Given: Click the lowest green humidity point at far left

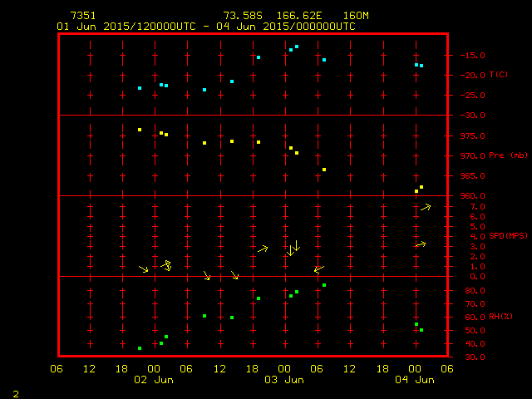Looking at the screenshot, I should coord(140,348).
